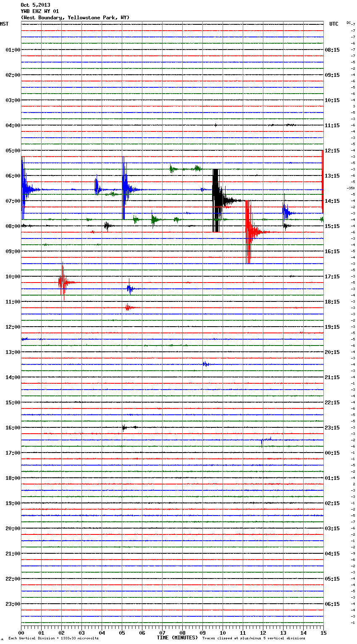The image size is (357, 644).
Task: Click the '09:15' UTC time label
Action: [332, 75]
